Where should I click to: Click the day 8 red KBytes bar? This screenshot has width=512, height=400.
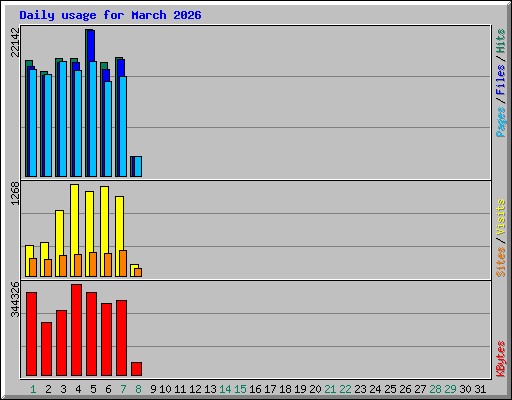tap(136, 369)
